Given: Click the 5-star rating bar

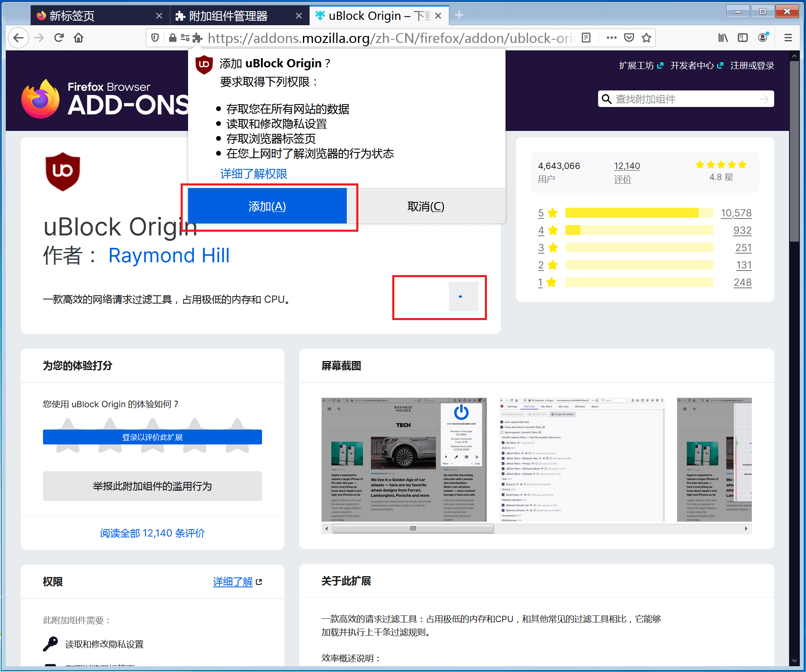Looking at the screenshot, I should 639,213.
